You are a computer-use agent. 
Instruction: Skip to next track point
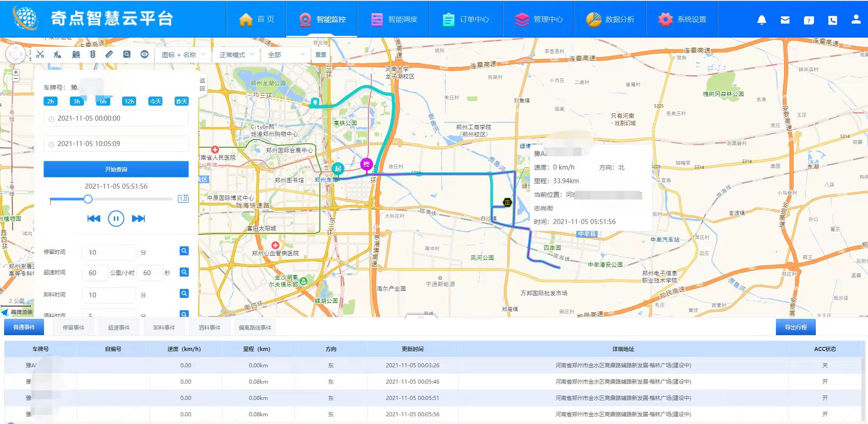pos(138,219)
